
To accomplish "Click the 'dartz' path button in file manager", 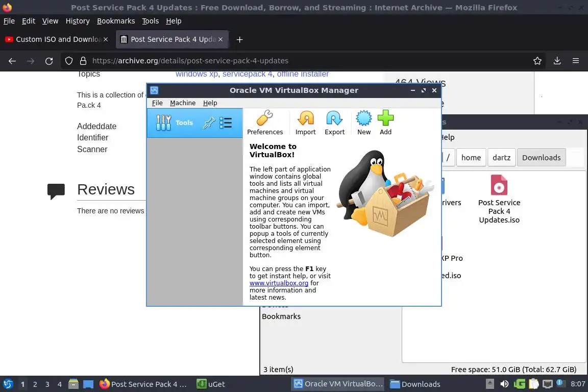I will click(501, 158).
